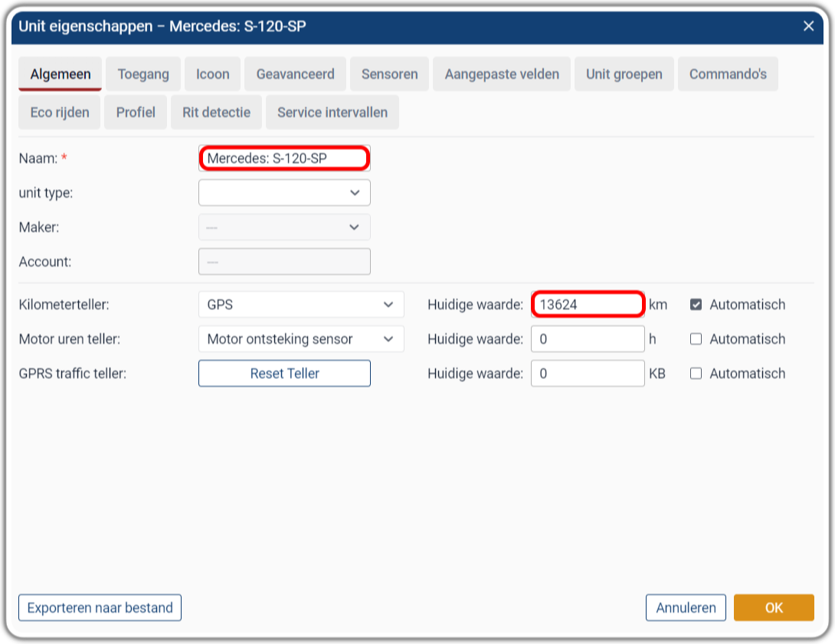
Task: Enable Automatisch for Motor uren teller
Action: click(696, 339)
